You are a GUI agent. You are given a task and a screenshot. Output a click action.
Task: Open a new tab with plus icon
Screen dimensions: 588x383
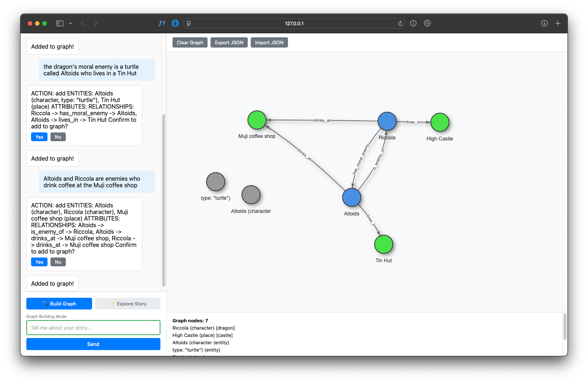[558, 23]
